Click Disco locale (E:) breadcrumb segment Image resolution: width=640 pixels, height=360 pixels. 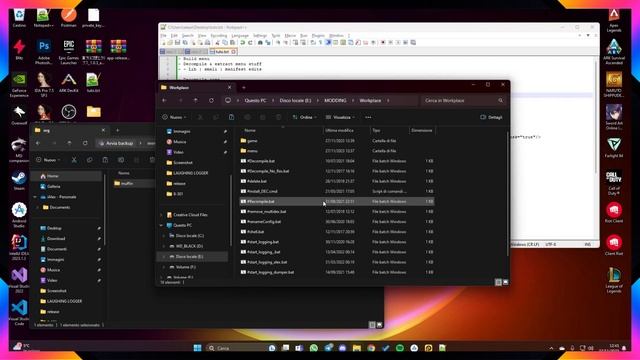295,100
